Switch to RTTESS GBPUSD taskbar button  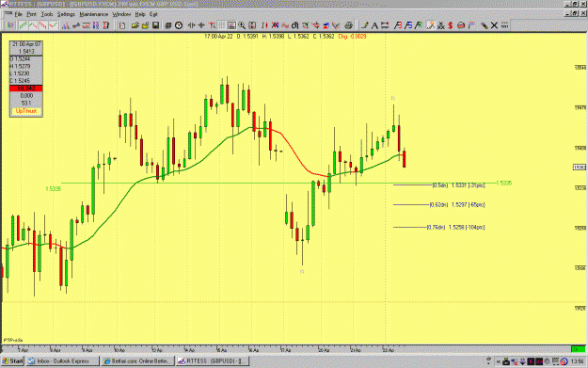pyautogui.click(x=213, y=360)
